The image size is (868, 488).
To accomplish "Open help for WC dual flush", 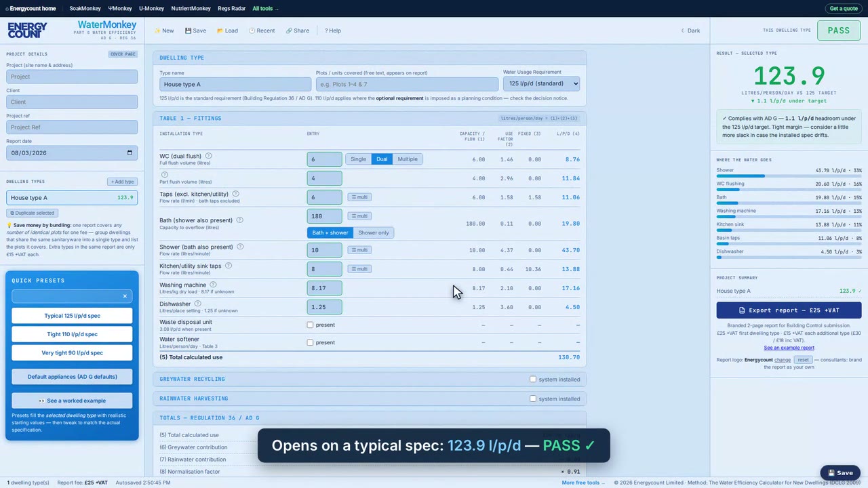I will (x=209, y=156).
